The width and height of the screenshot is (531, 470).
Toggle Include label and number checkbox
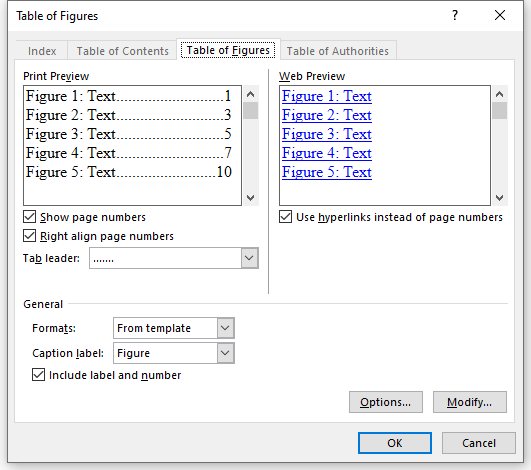click(38, 375)
